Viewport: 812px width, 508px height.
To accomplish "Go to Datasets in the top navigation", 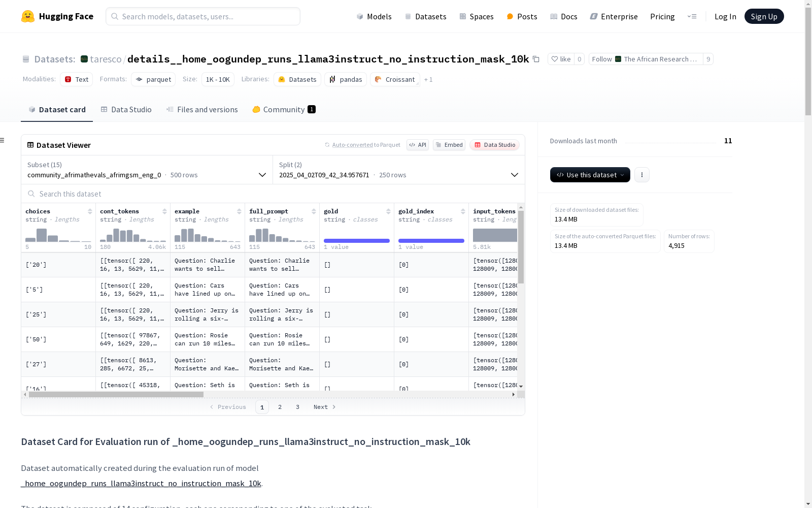I will coord(425,16).
